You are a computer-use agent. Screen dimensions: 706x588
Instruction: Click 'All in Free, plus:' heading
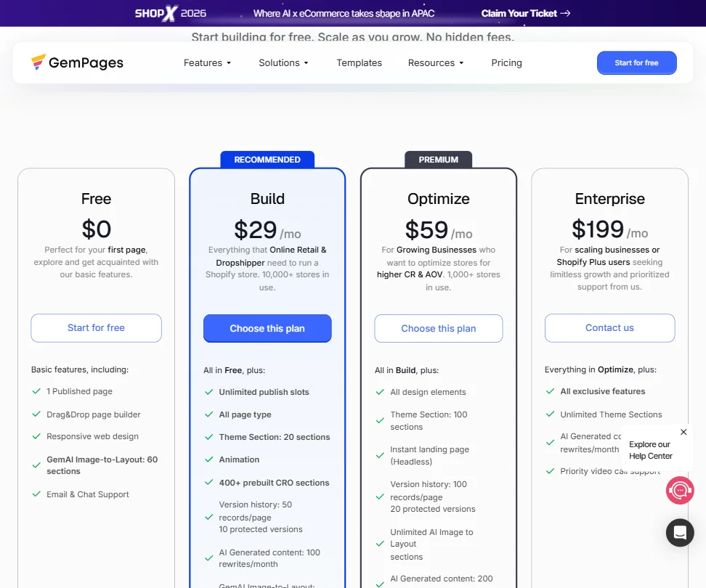234,370
